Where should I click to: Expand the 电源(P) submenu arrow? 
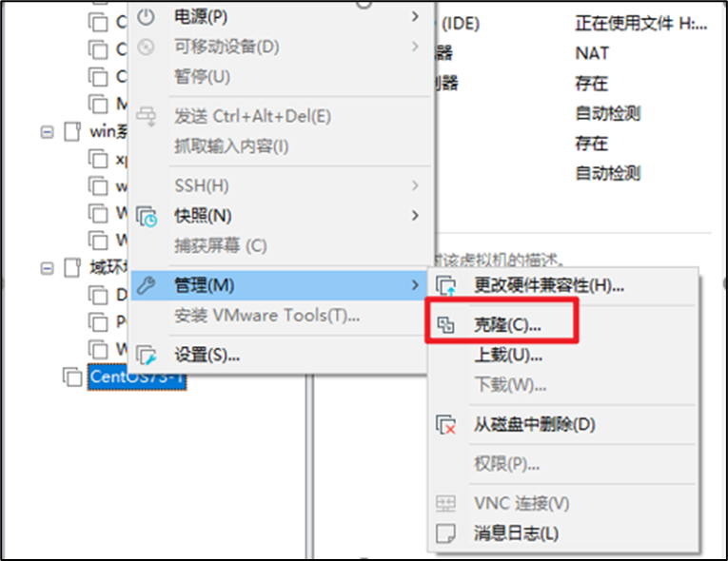pos(415,17)
